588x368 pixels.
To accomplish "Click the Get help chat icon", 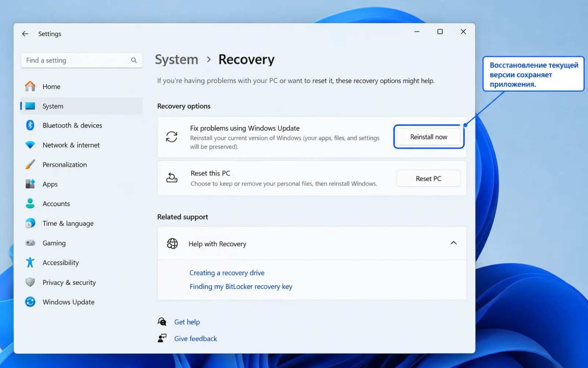I will pyautogui.click(x=162, y=322).
